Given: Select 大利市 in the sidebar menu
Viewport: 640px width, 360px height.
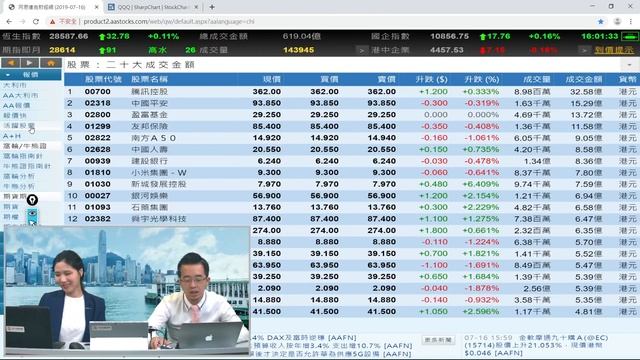Looking at the screenshot, I should 15,85.
